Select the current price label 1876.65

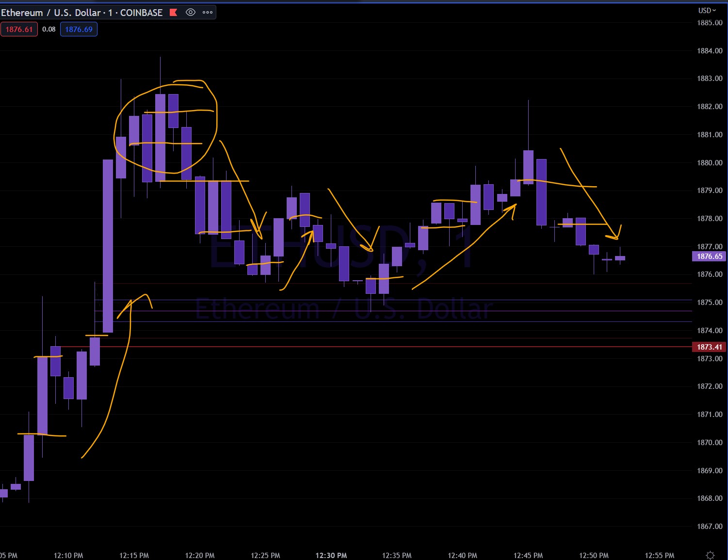pyautogui.click(x=709, y=256)
